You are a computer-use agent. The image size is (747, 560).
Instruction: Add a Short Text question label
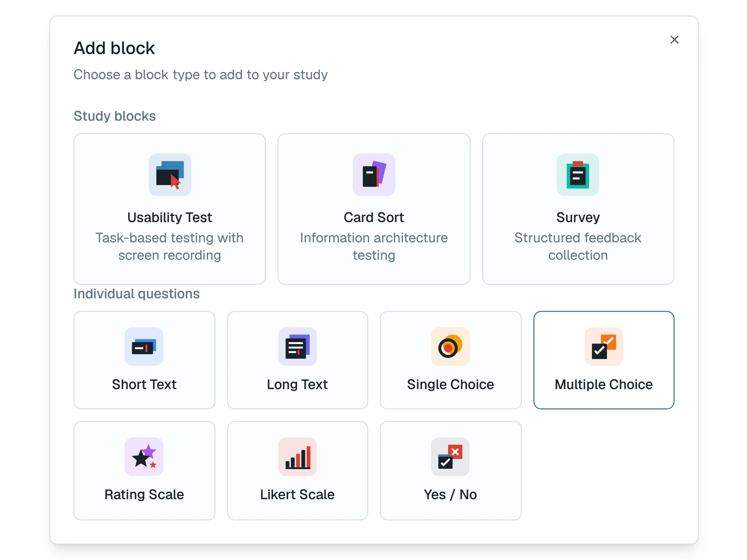click(x=144, y=384)
